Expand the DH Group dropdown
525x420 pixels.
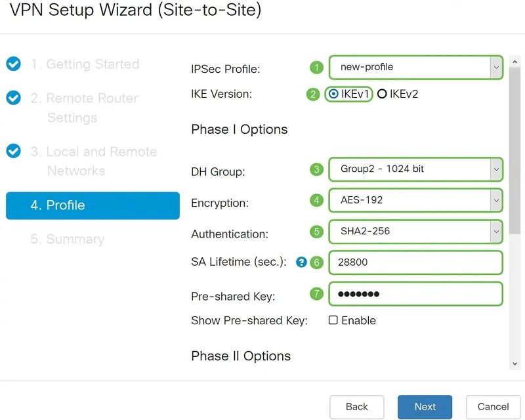(415, 169)
